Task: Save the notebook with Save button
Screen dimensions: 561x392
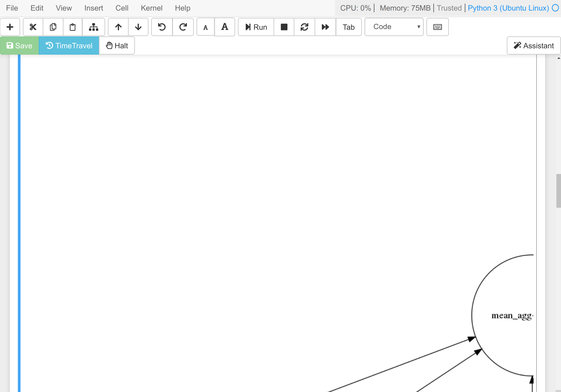Action: (19, 45)
